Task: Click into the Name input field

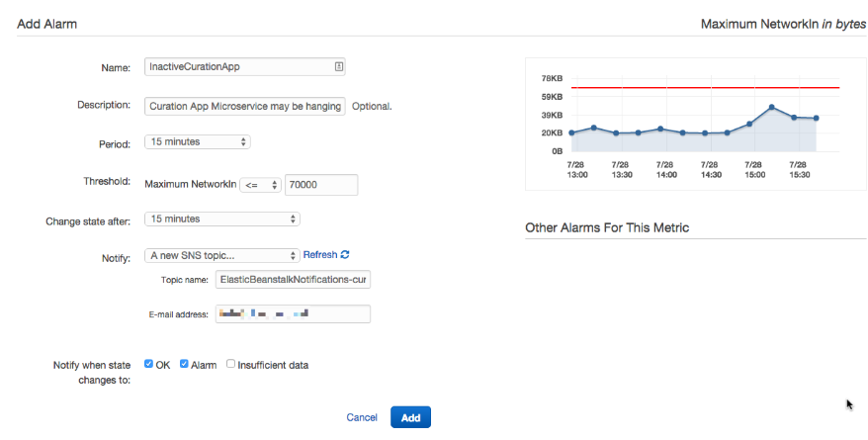Action: [237, 67]
